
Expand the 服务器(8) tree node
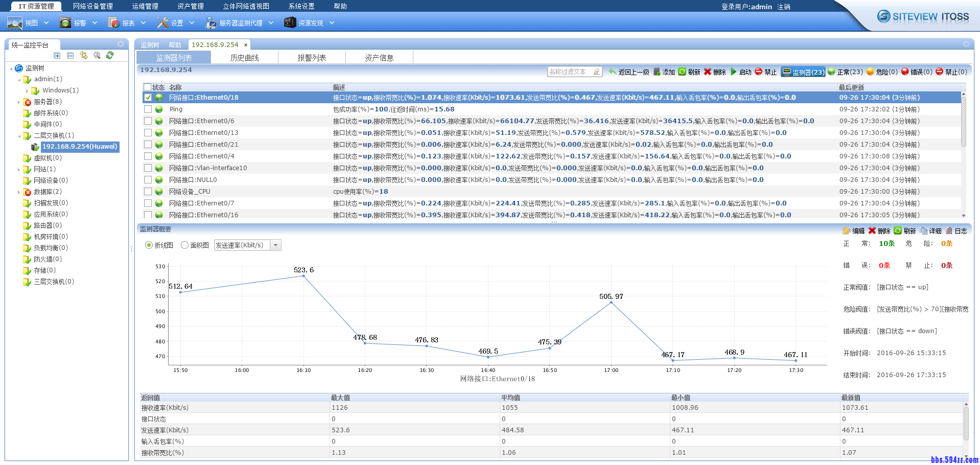tap(19, 102)
